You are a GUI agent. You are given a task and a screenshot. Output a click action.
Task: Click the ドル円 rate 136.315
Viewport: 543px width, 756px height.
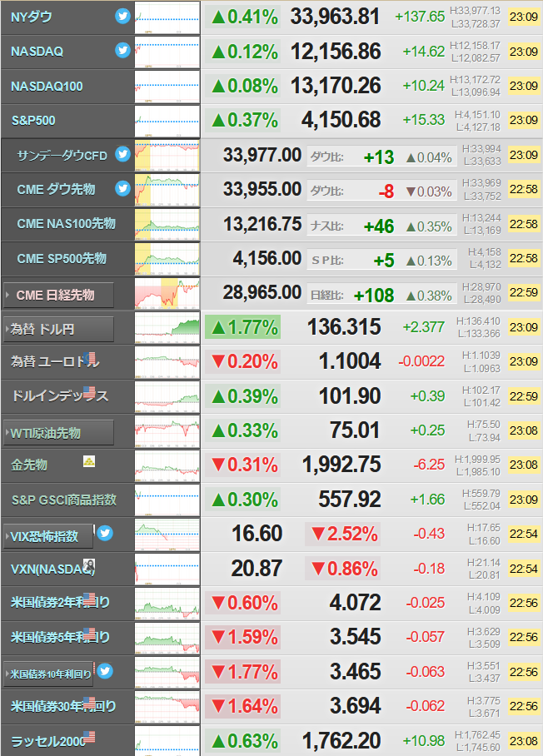[344, 327]
